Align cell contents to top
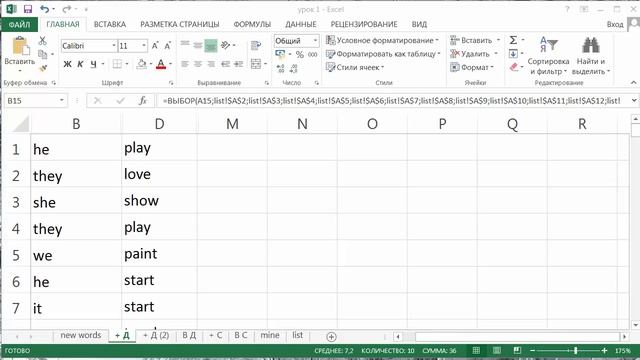 [185, 44]
